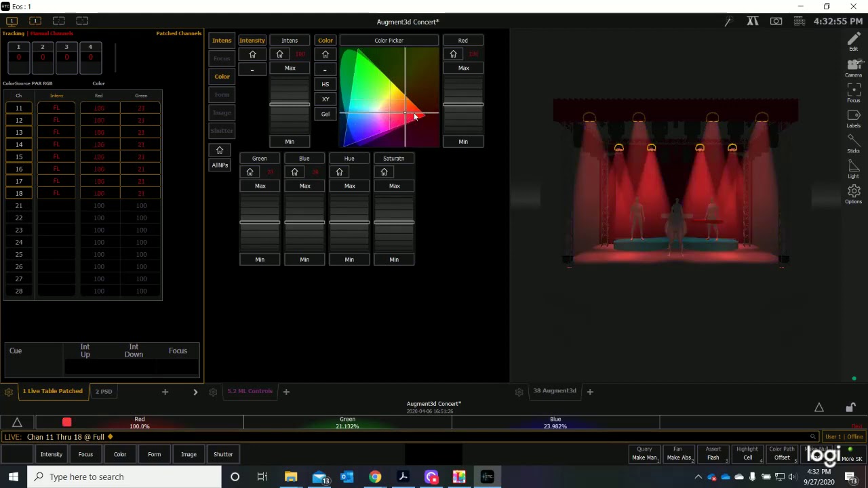This screenshot has height=488, width=868.
Task: Switch to 5.2 ML Controls tab
Action: coord(250,391)
